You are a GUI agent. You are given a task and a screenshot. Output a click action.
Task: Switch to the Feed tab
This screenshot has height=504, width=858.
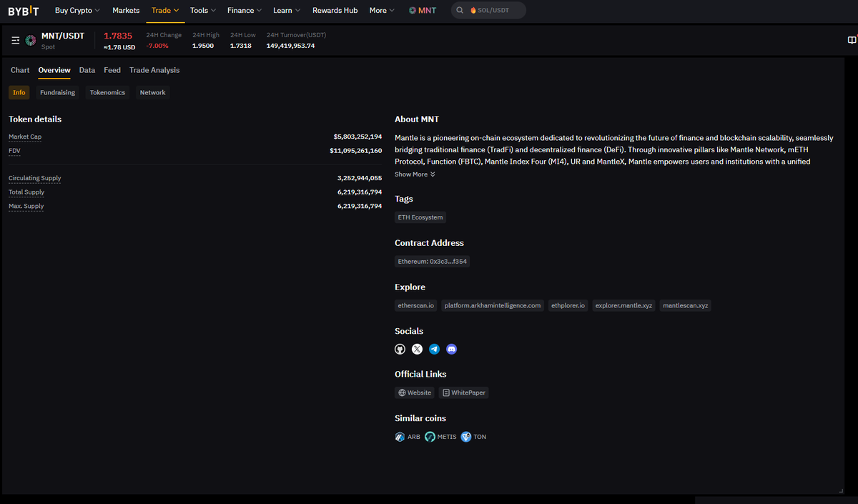pos(112,70)
